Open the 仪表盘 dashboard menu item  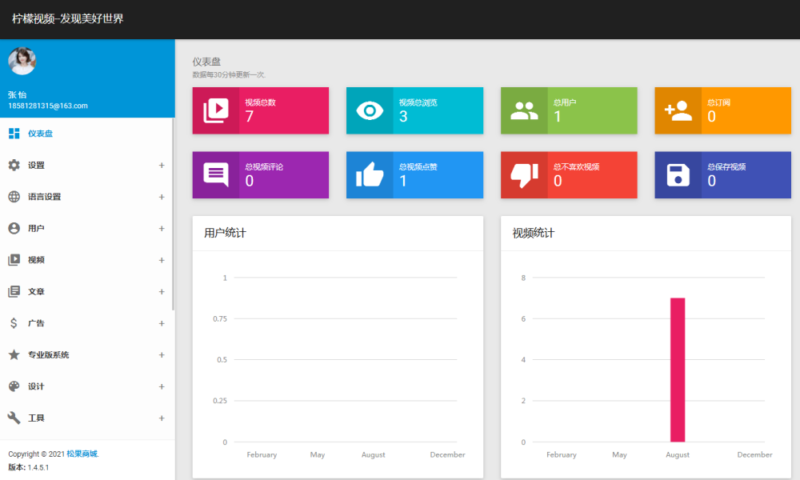(x=40, y=133)
